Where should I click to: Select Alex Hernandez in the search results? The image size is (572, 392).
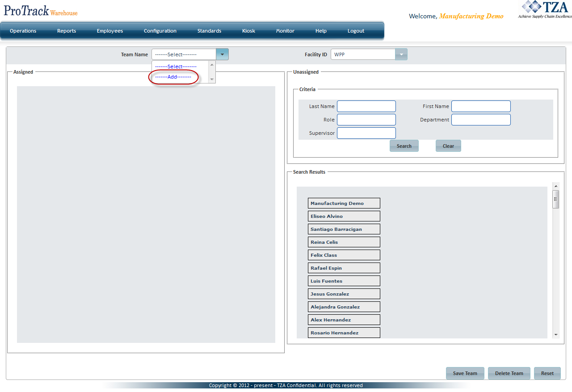pos(344,320)
